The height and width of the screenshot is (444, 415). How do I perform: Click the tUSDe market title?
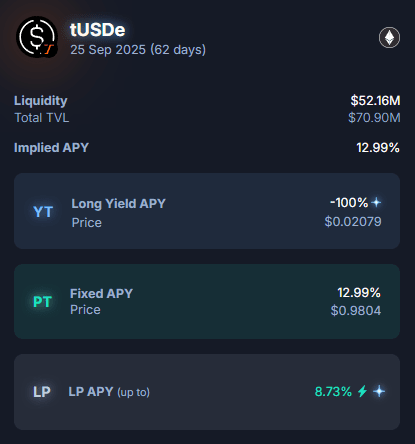98,30
